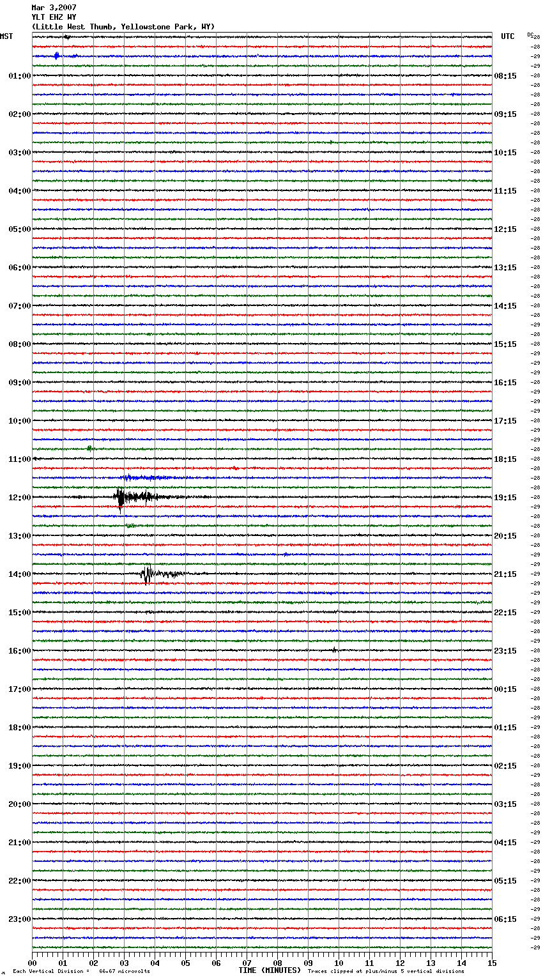543x980 pixels.
Task: Click the 10:15 UTC time label
Action: click(x=505, y=153)
